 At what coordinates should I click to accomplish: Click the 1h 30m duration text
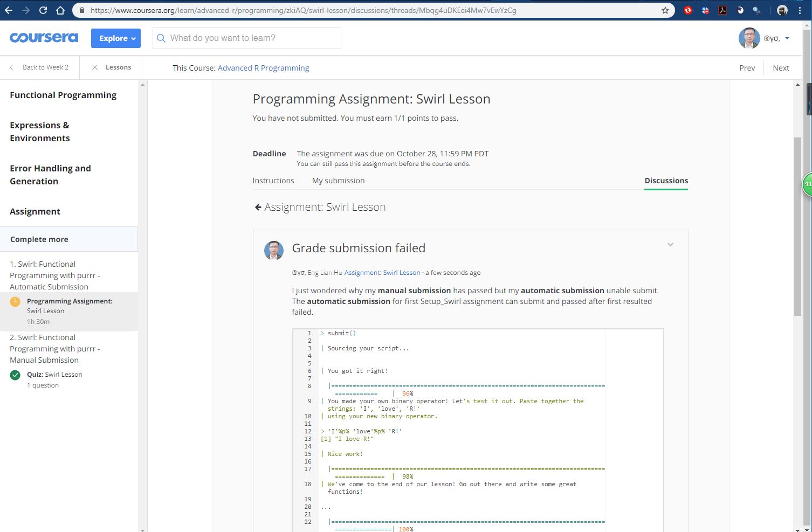(38, 322)
